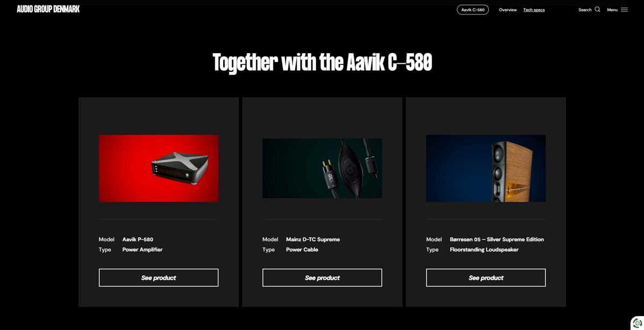644x330 pixels.
Task: Select the Aavik C-580 pill button
Action: coord(473,10)
